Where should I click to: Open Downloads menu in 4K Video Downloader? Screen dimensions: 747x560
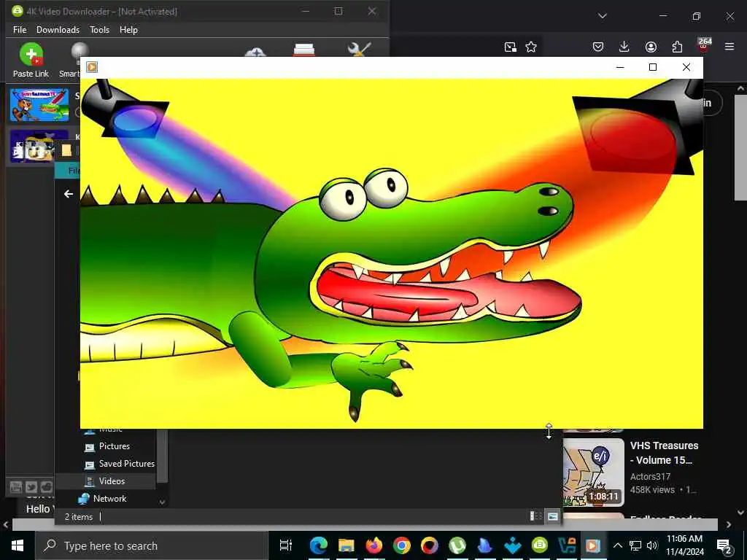pyautogui.click(x=58, y=29)
